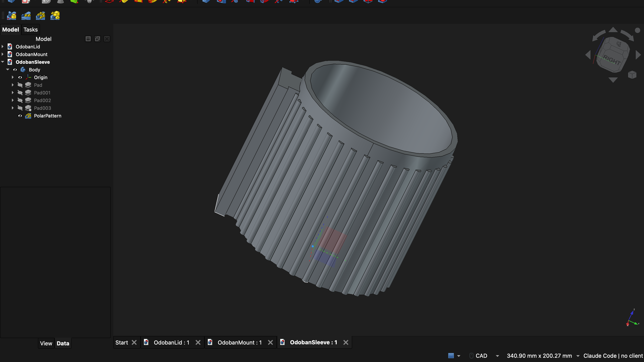644x362 pixels.
Task: Rotate view up with navigation cube arrow
Action: [613, 30]
